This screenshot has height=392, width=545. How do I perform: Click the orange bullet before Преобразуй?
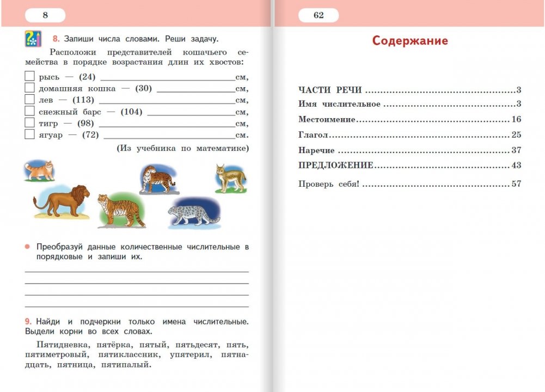(28, 247)
